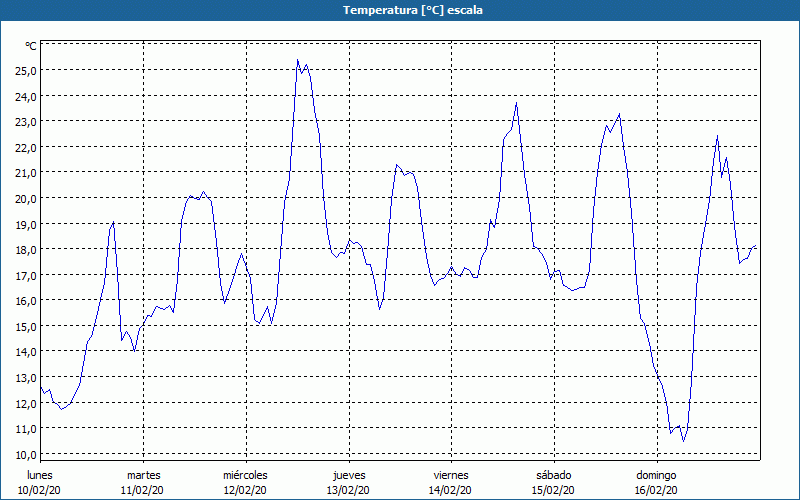
Task: Click the 13,0 axis value
Action: 26,378
